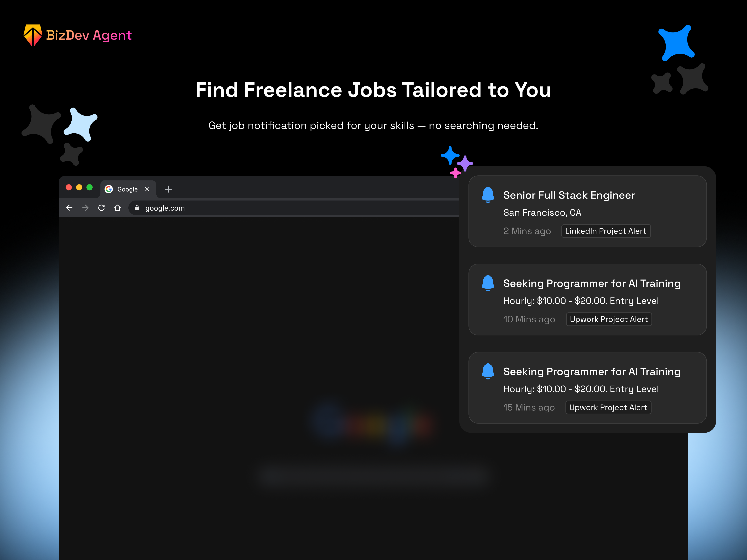Click the 10 Mins ago timestamp
Image resolution: width=747 pixels, height=560 pixels.
click(529, 319)
